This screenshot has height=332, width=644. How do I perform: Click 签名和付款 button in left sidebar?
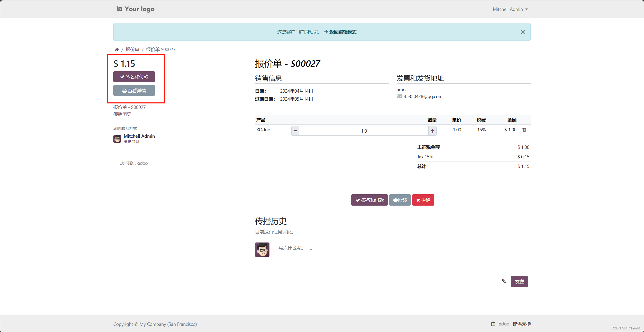[134, 77]
